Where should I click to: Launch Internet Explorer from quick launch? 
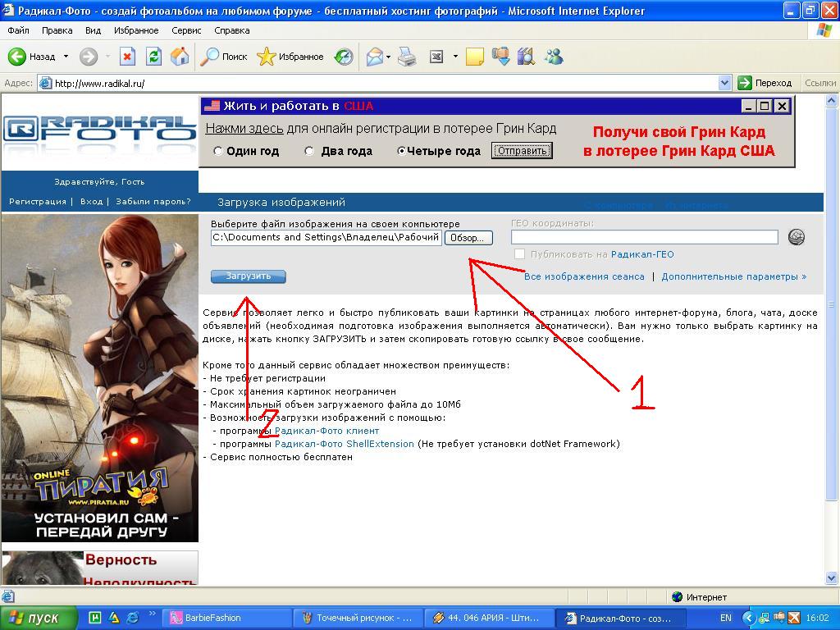tap(132, 618)
